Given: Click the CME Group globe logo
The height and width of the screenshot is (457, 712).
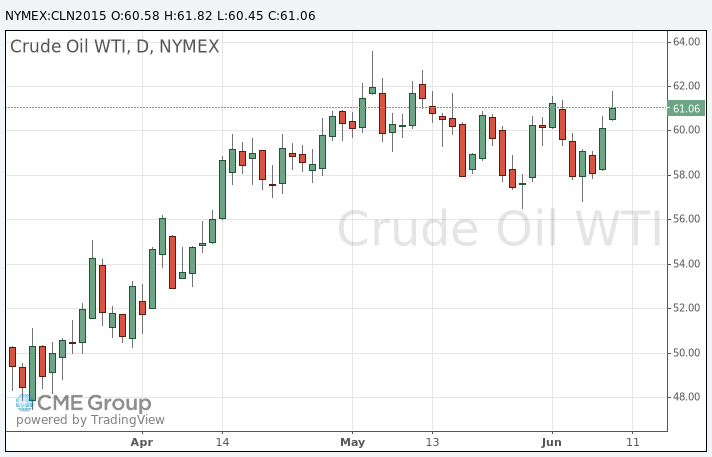Looking at the screenshot, I should pyautogui.click(x=25, y=403).
